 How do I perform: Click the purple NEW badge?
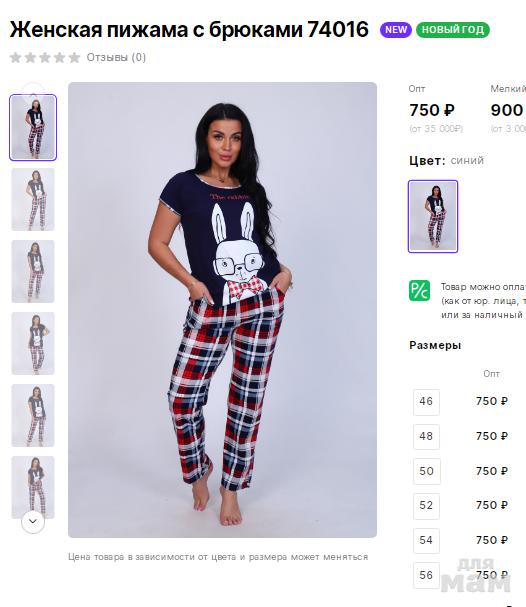pyautogui.click(x=396, y=30)
